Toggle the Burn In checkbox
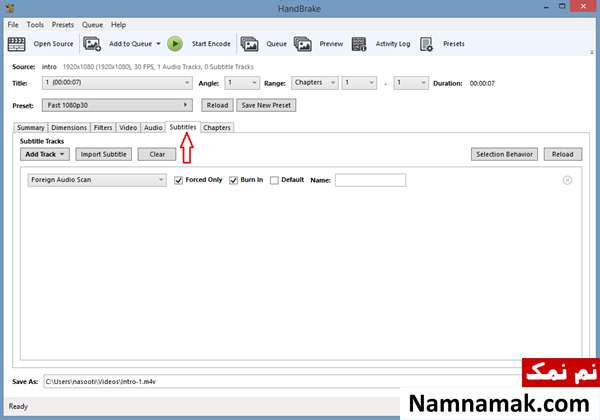This screenshot has height=420, width=600. [233, 180]
